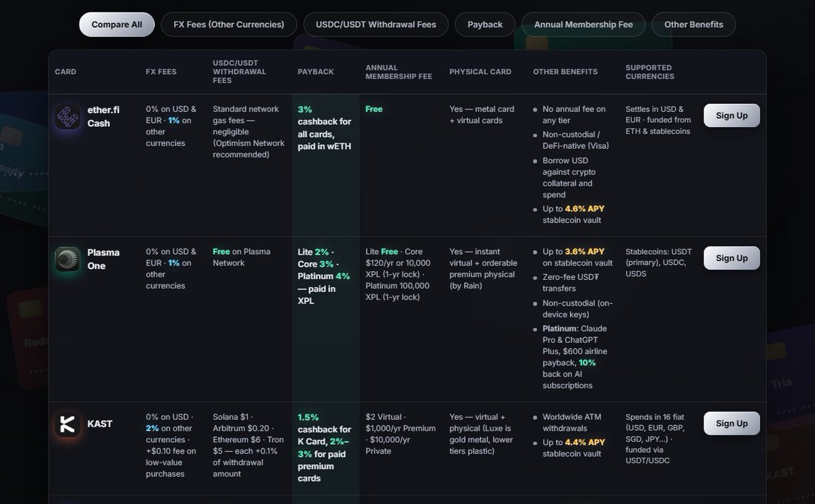This screenshot has width=815, height=504.
Task: Click ether.fi's 'Standard network gas fees' cell
Action: click(249, 132)
